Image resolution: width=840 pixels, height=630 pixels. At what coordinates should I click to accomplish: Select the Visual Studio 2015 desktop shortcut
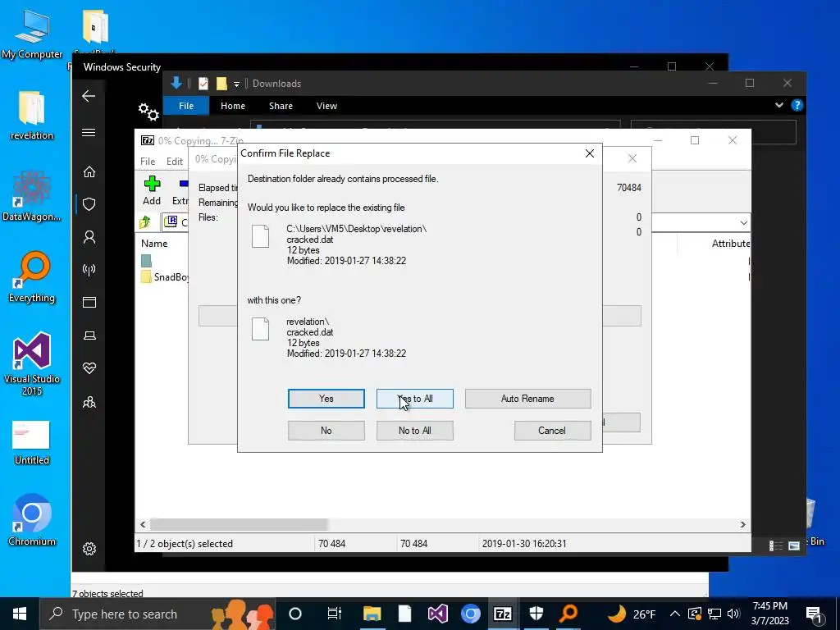pos(32,363)
